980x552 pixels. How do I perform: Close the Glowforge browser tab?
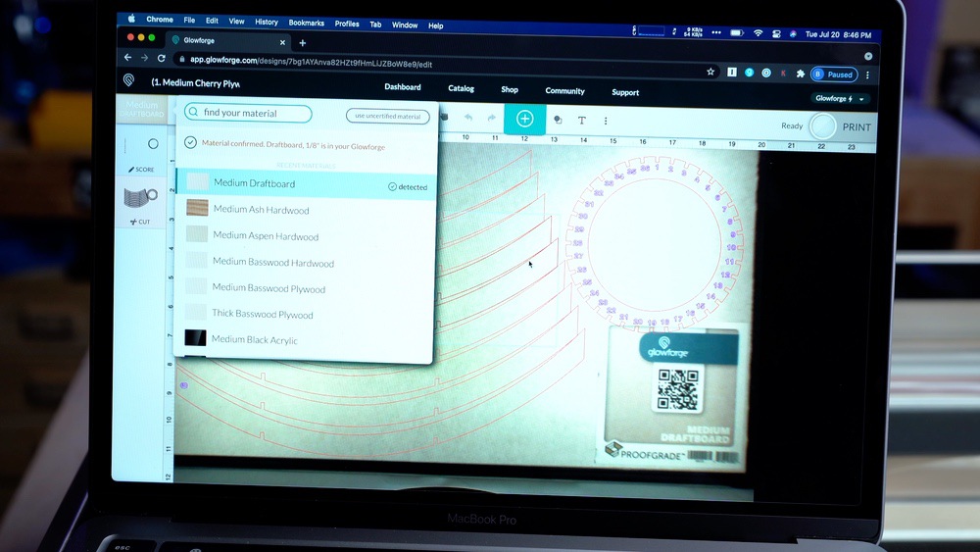pyautogui.click(x=282, y=42)
